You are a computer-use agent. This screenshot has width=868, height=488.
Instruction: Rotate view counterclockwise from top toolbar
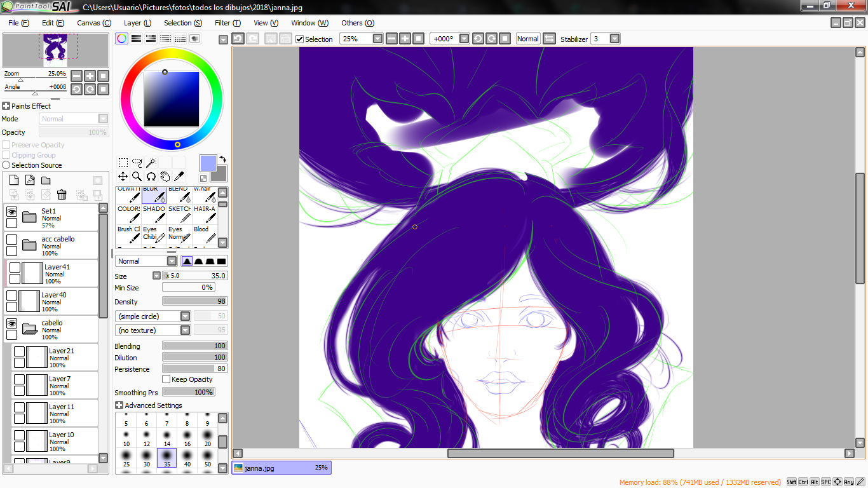[478, 39]
